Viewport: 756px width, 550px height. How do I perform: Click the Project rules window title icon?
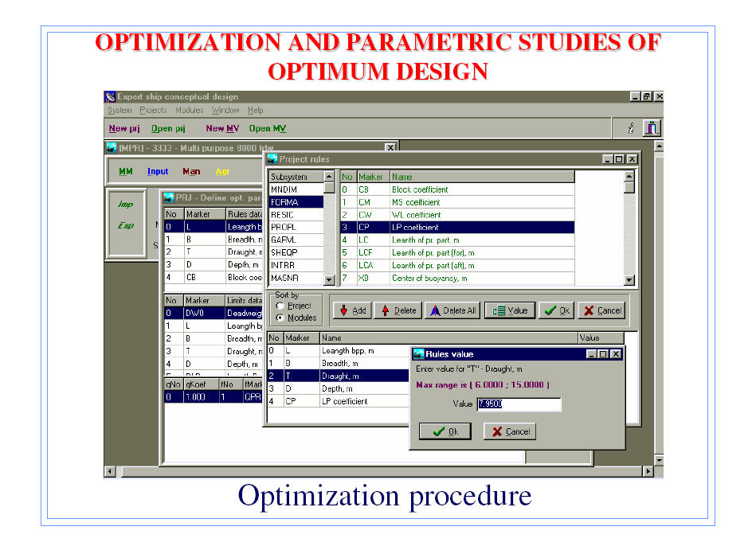click(272, 159)
